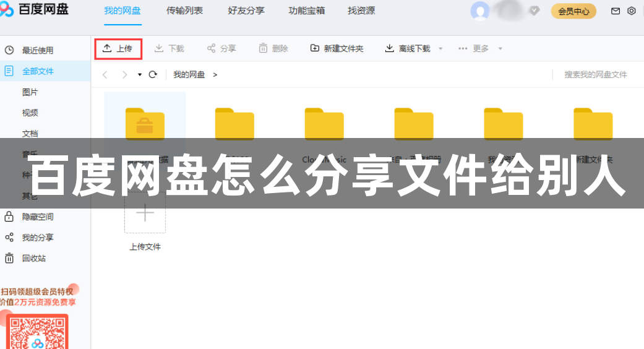Click the 更多 more options button
This screenshot has width=644, height=349.
[473, 48]
